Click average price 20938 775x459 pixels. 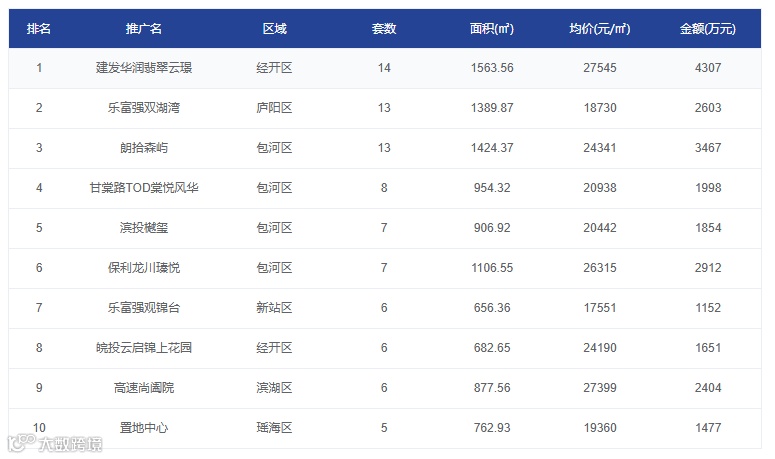tap(600, 188)
